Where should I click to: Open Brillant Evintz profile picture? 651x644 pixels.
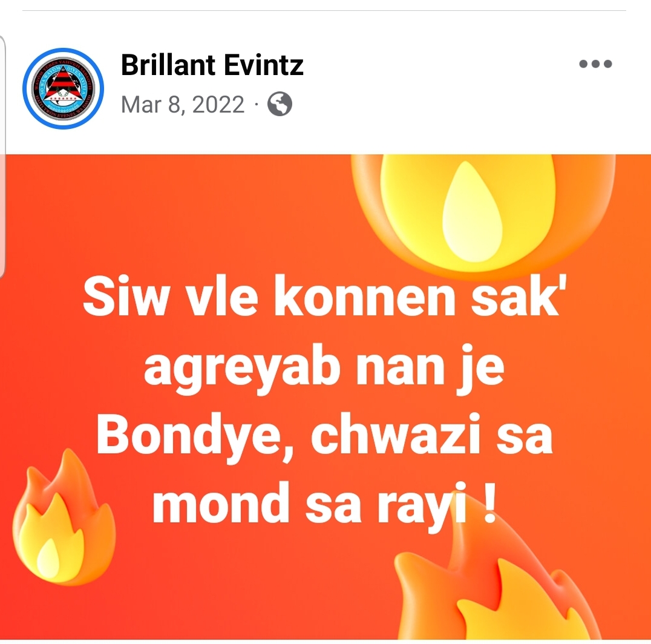coord(63,88)
